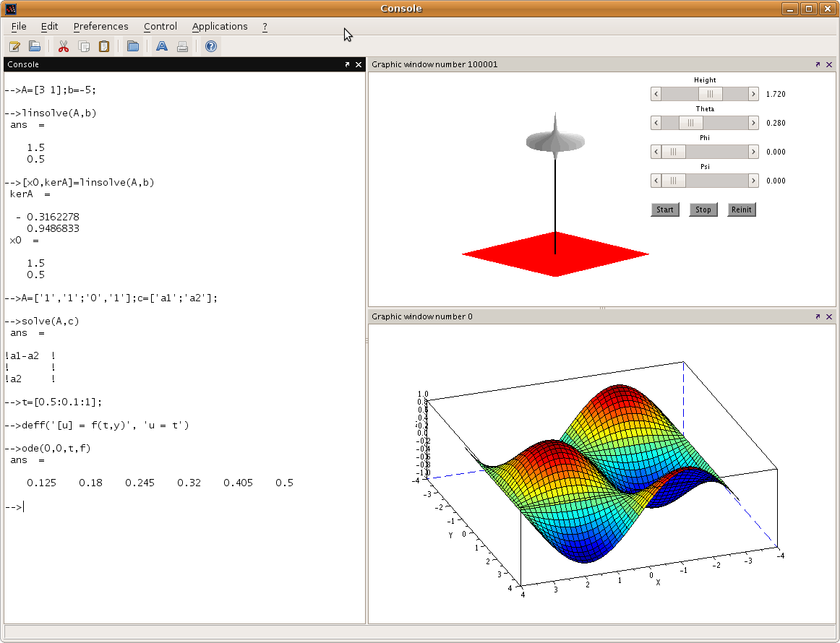Undock Graphic window number 100001

(817, 64)
